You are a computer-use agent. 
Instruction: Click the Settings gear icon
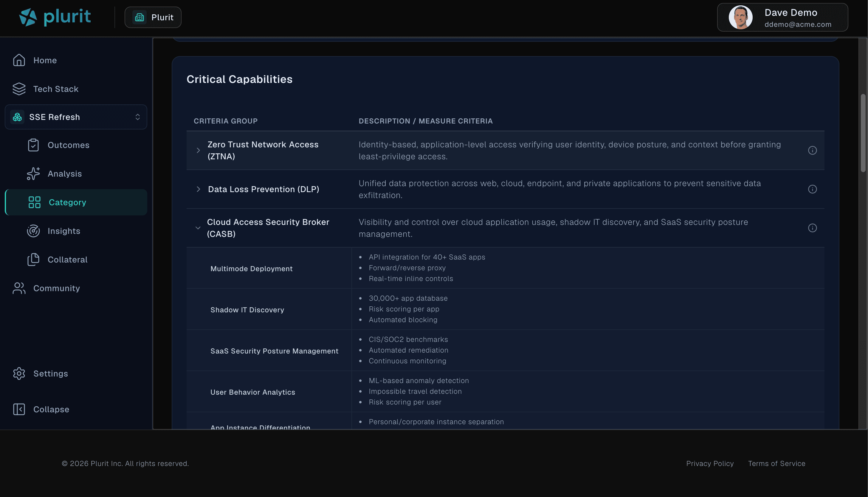pos(19,374)
